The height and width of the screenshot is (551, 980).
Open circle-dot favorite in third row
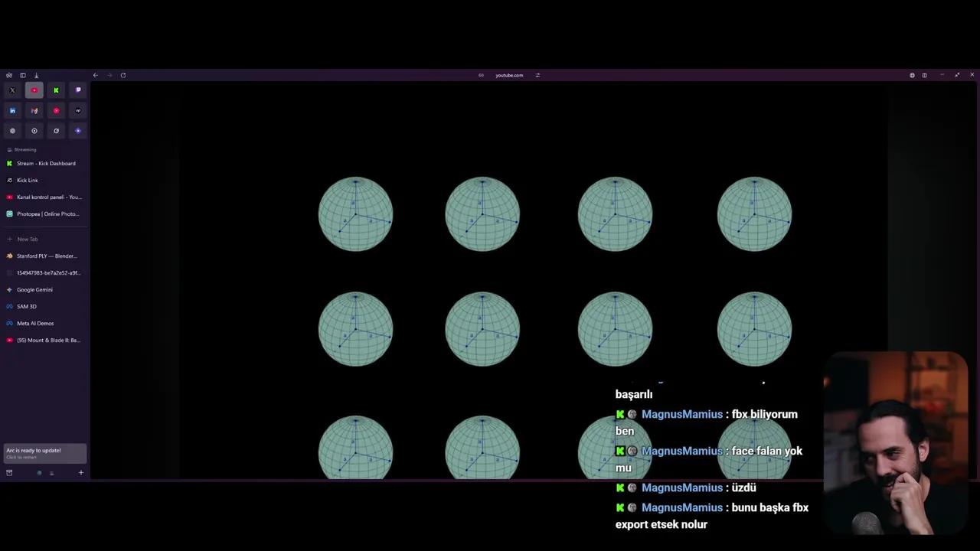34,131
